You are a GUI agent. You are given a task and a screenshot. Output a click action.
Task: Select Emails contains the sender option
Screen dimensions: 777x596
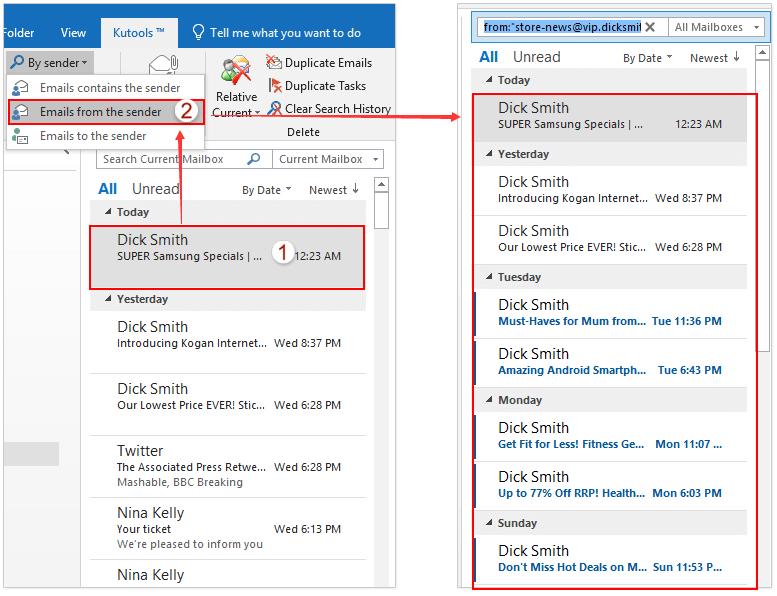point(109,88)
